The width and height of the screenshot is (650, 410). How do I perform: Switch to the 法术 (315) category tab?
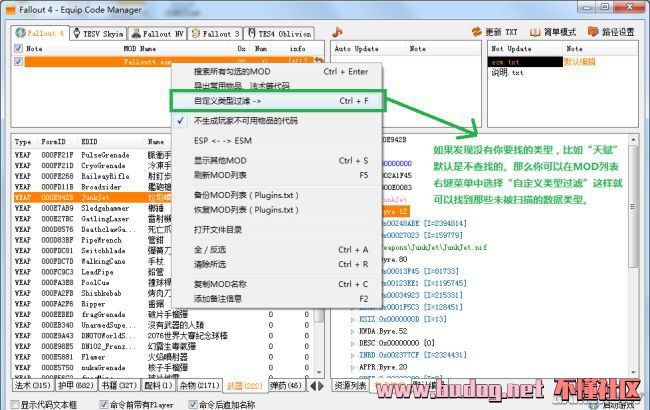pos(33,386)
